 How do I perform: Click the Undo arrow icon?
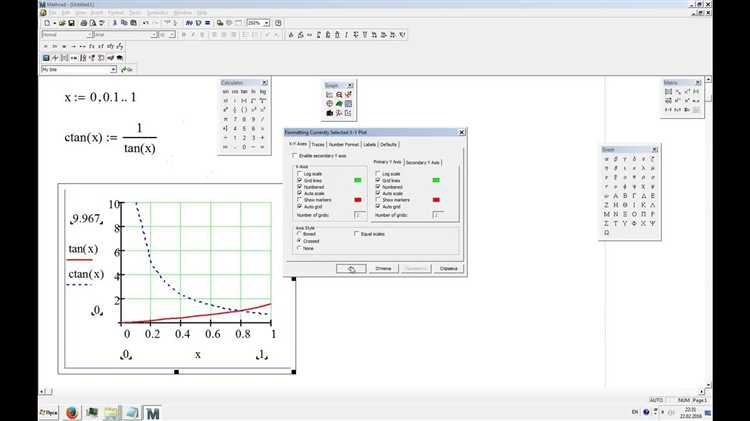[x=146, y=23]
